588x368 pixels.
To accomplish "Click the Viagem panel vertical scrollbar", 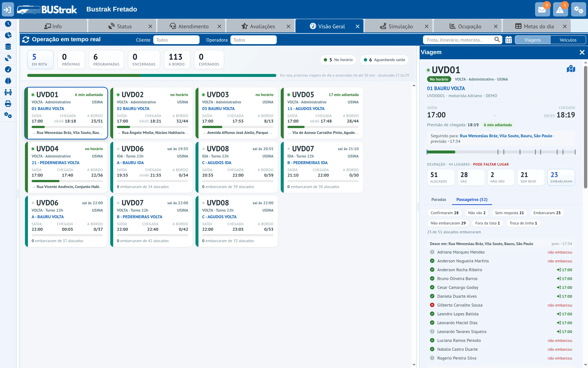I will 585,127.
